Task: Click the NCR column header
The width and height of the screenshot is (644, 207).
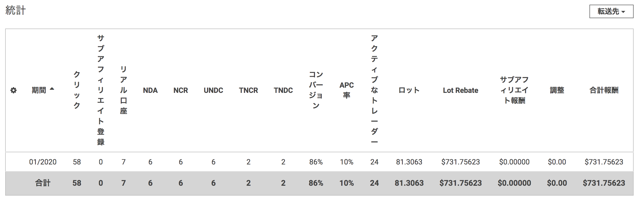Action: [180, 90]
